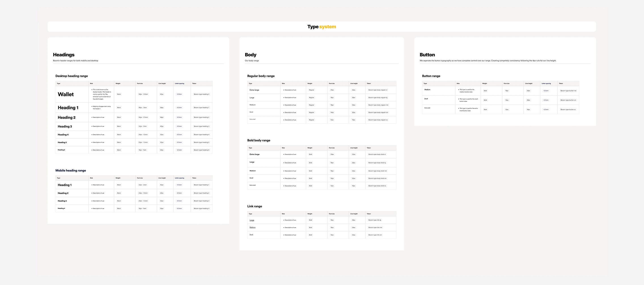This screenshot has width=644, height=285.
Task: Click the "Role" header in Button range table
Action: pos(458,84)
